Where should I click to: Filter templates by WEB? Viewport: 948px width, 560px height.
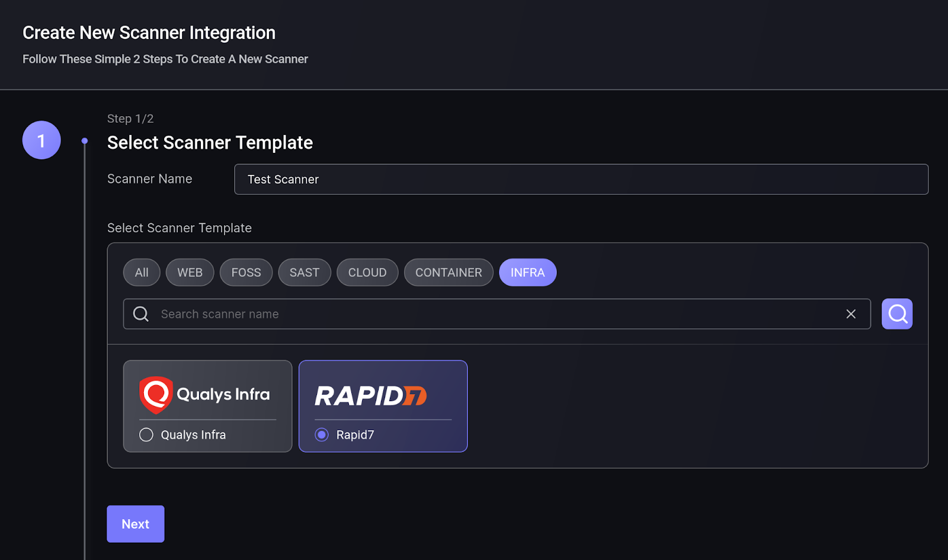pos(190,273)
